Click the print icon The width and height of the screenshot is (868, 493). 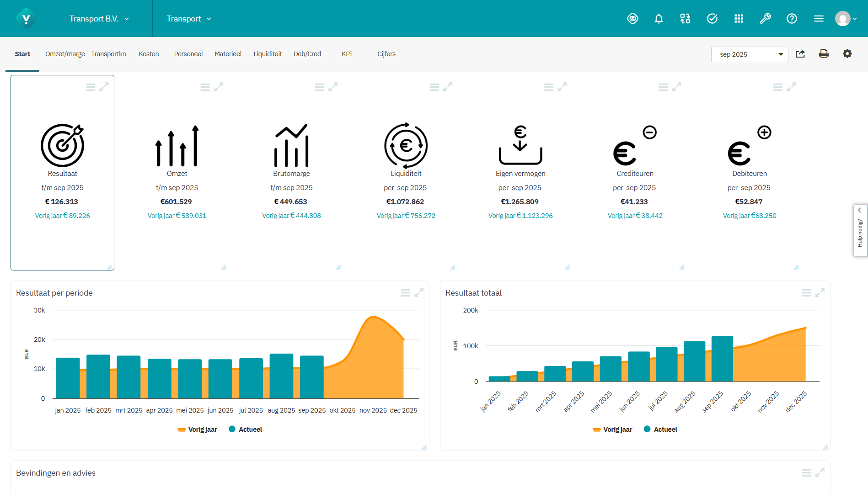click(824, 54)
